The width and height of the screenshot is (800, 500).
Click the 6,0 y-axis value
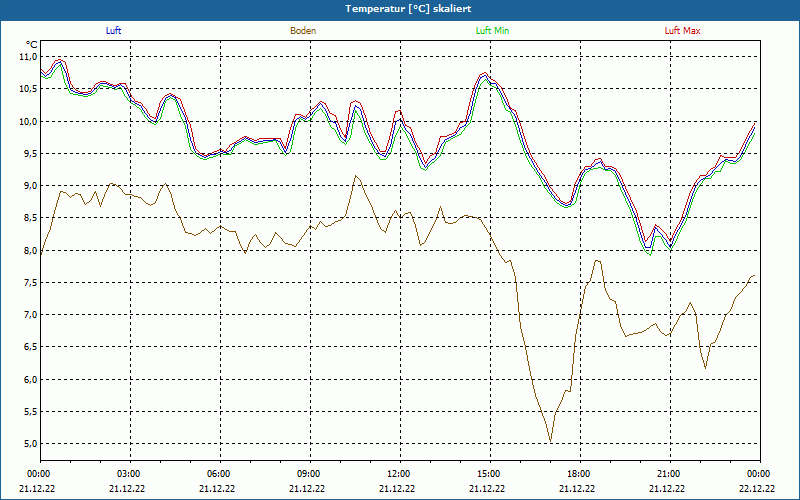pos(30,380)
